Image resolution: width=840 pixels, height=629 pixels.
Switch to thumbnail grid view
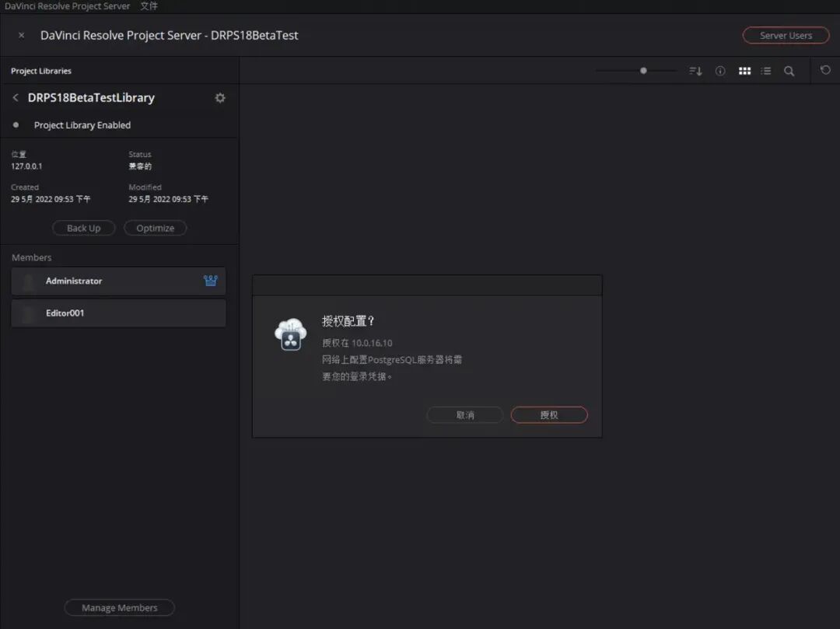744,71
